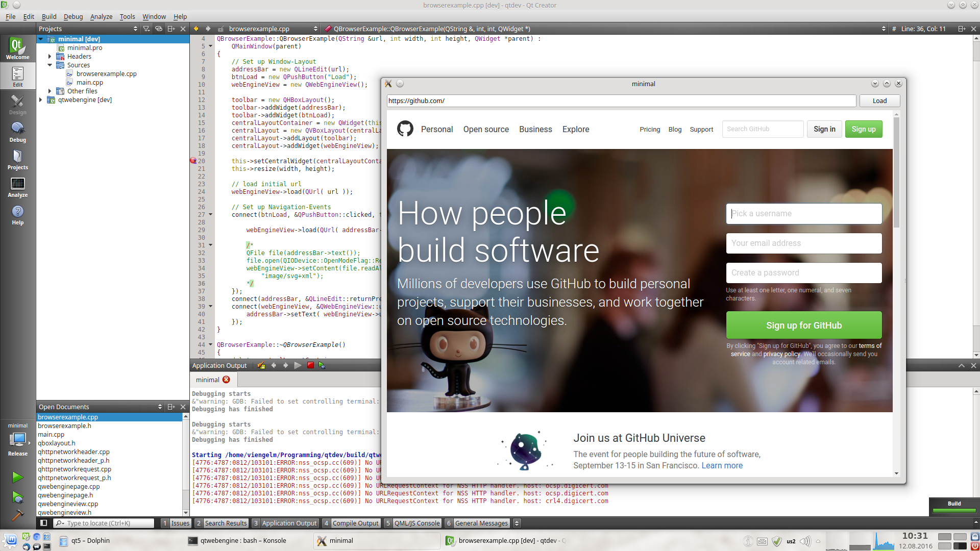This screenshot has width=980, height=551.
Task: Expand the Headers folder
Action: (50, 57)
